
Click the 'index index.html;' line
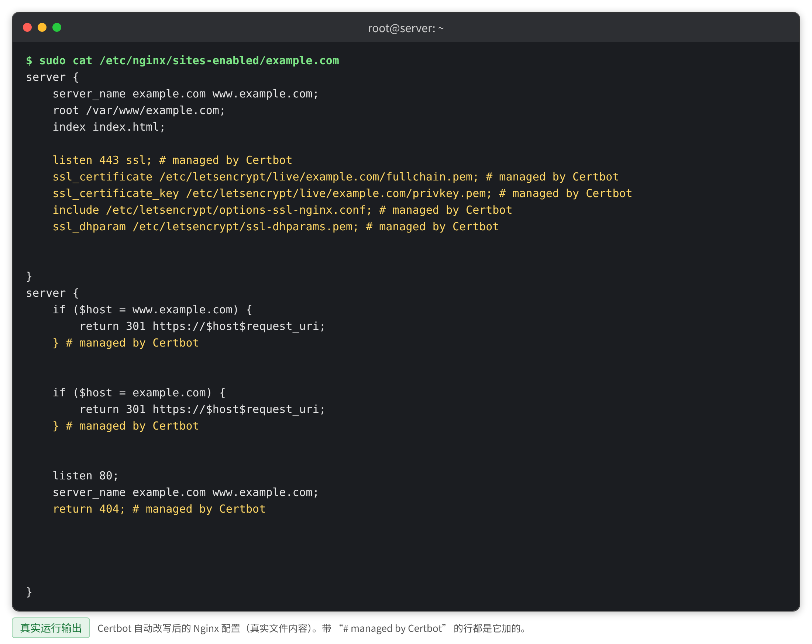click(109, 127)
